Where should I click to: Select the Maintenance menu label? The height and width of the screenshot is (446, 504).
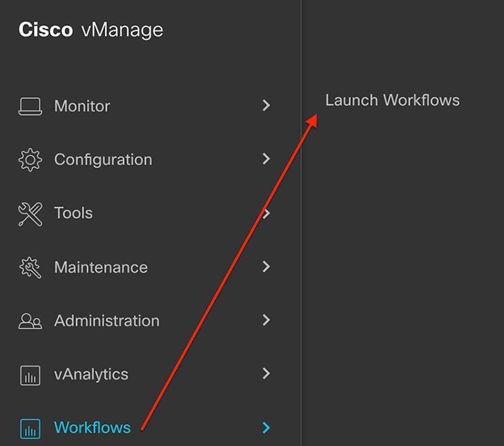(x=101, y=267)
